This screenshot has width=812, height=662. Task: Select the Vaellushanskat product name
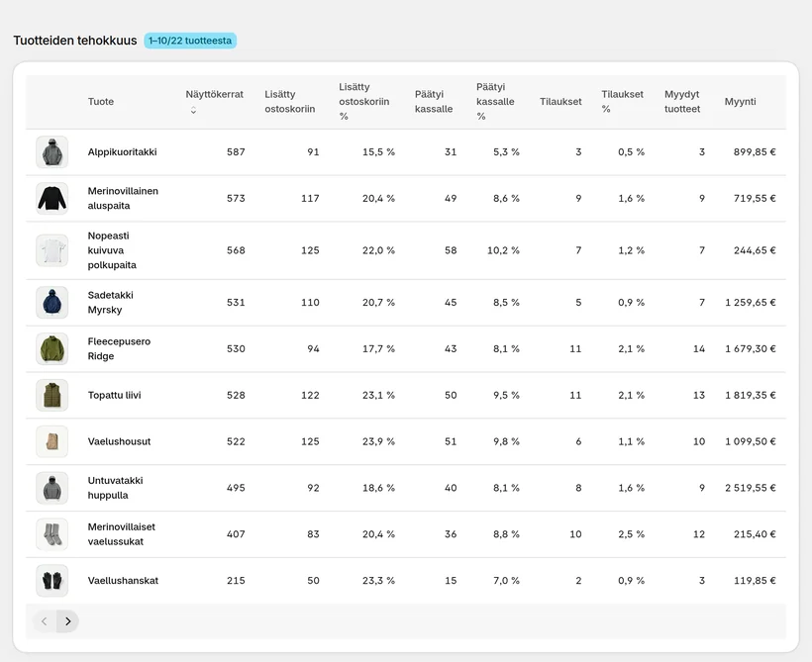tap(123, 581)
